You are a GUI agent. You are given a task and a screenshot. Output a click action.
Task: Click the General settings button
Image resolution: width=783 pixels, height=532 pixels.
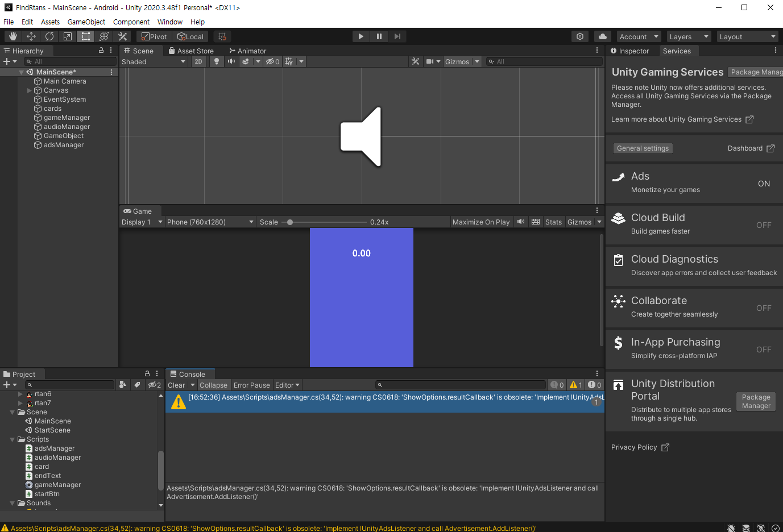(643, 148)
